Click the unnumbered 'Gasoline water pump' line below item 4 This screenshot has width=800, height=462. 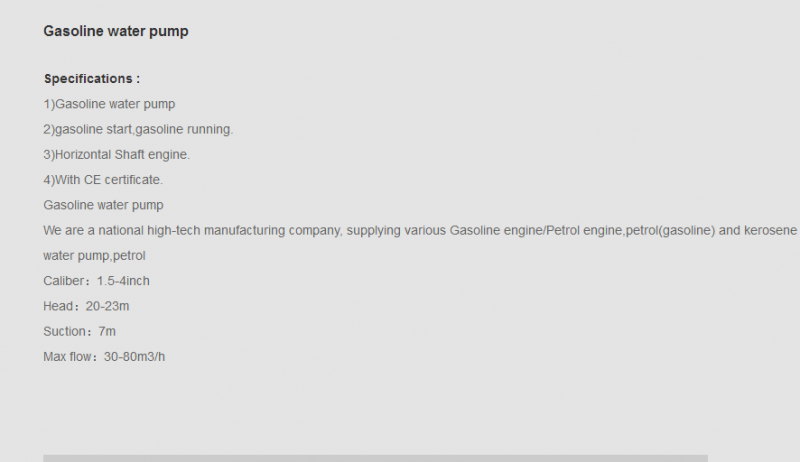(x=104, y=205)
